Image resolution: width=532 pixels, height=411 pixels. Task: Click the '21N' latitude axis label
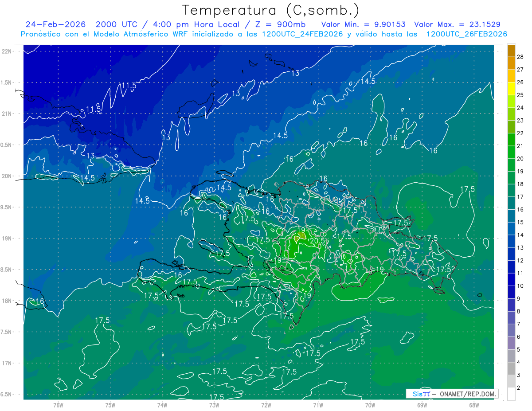(6, 114)
